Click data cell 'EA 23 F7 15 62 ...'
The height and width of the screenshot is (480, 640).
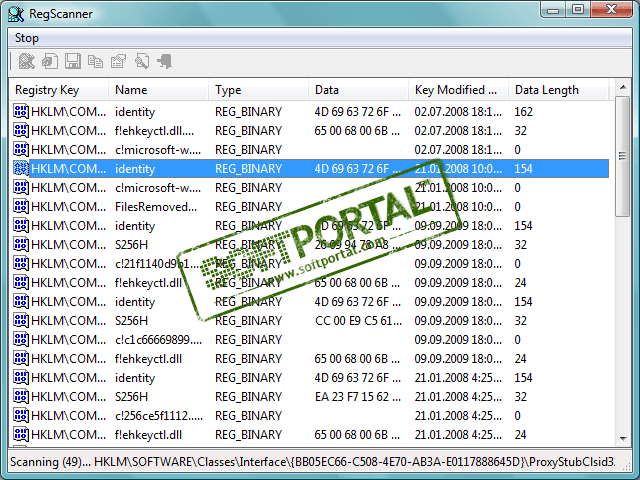(358, 397)
